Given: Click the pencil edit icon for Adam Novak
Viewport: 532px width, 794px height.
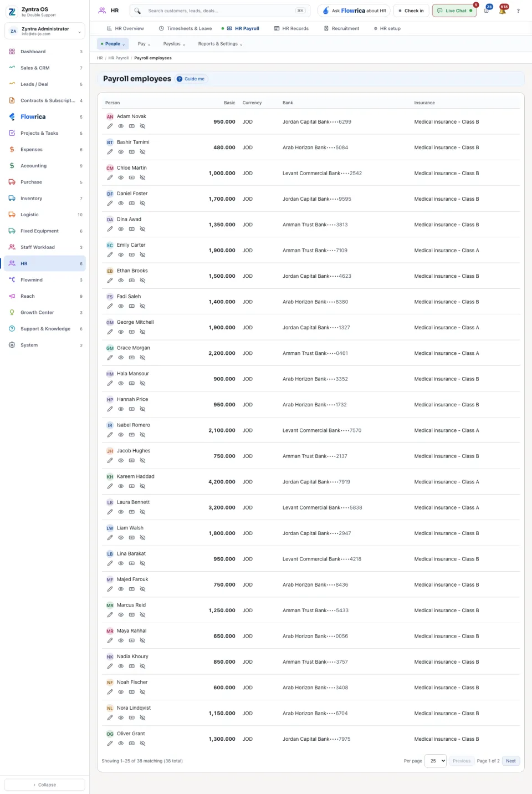Looking at the screenshot, I should pos(110,126).
